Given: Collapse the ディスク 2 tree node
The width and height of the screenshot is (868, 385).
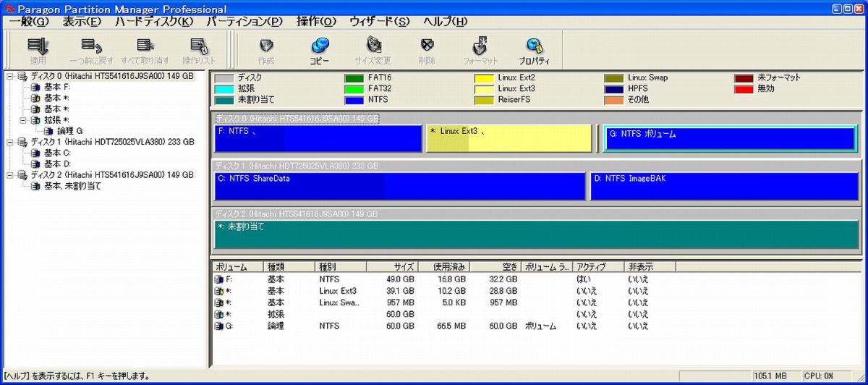Looking at the screenshot, I should (x=9, y=175).
